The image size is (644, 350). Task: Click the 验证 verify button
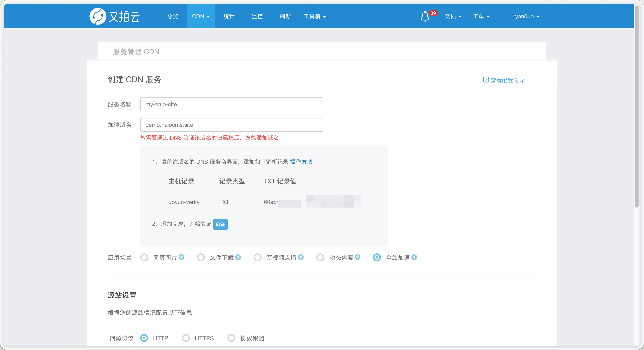tap(220, 224)
